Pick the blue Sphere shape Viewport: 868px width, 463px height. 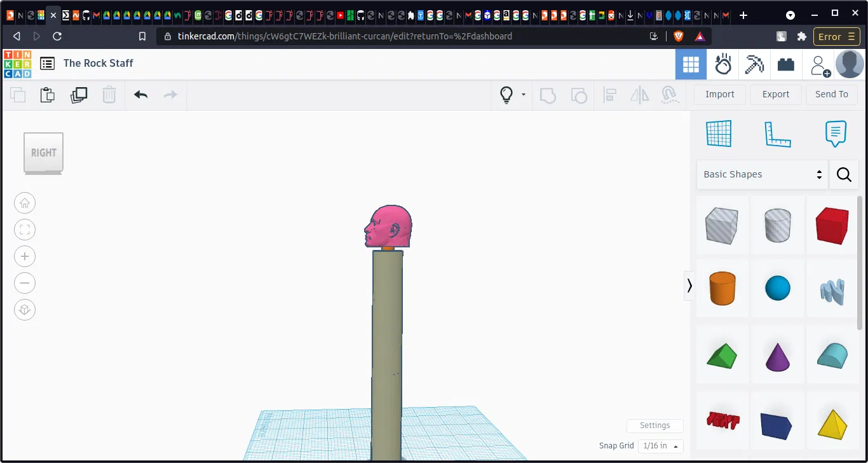pyautogui.click(x=778, y=288)
